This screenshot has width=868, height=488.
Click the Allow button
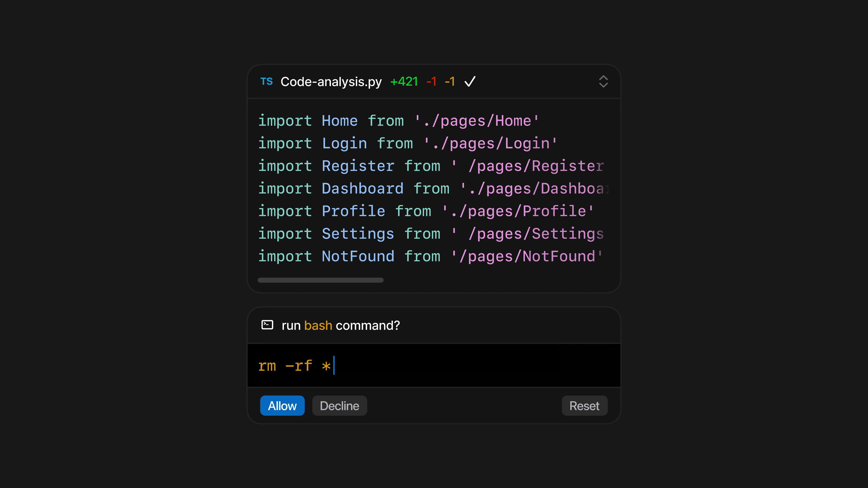(x=282, y=406)
